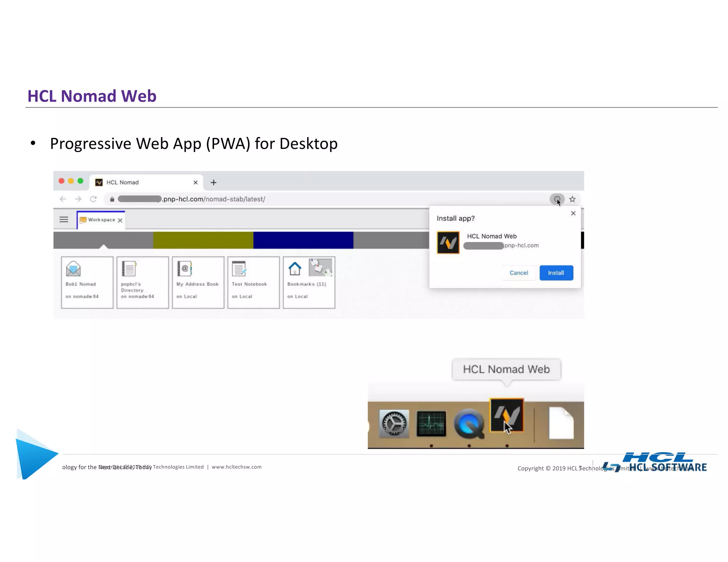Bookmark this page with the star icon
The image size is (728, 562).
pos(572,199)
